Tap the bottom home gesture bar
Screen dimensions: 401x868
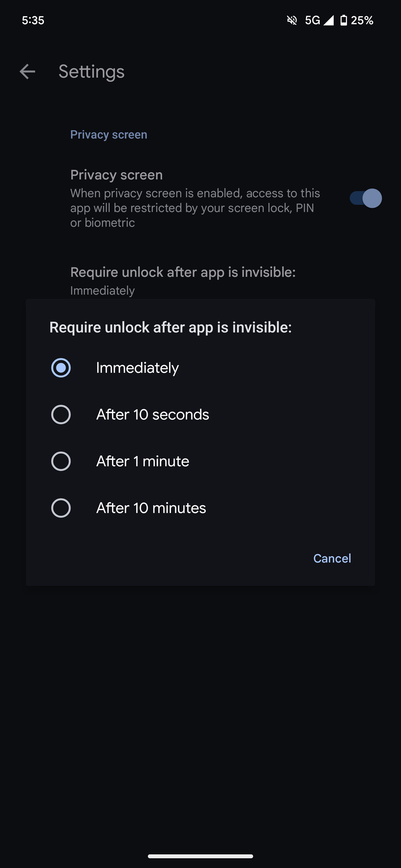[200, 856]
